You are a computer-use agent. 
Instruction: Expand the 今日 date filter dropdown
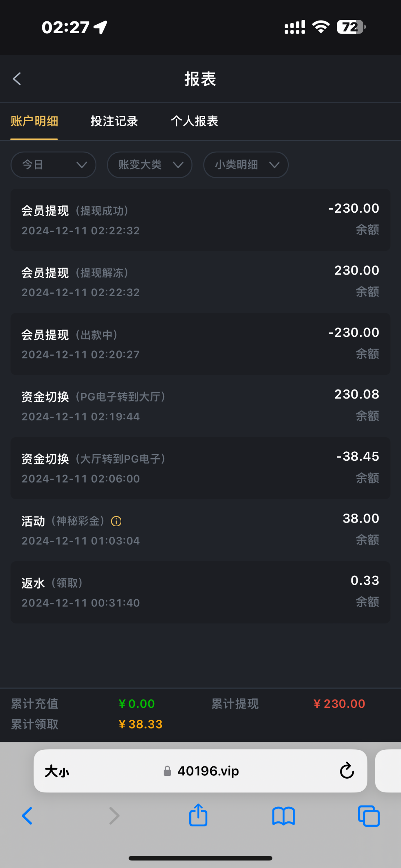[54, 165]
